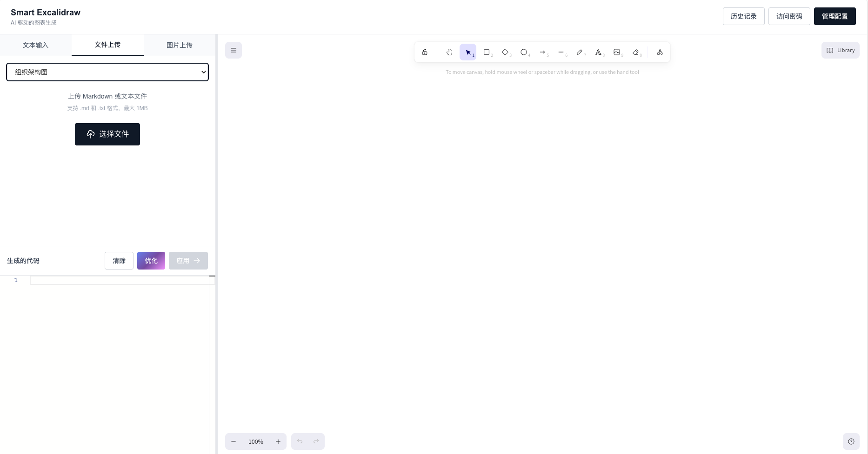Select the freehand Pencil draw tool
The height and width of the screenshot is (454, 868).
[580, 52]
